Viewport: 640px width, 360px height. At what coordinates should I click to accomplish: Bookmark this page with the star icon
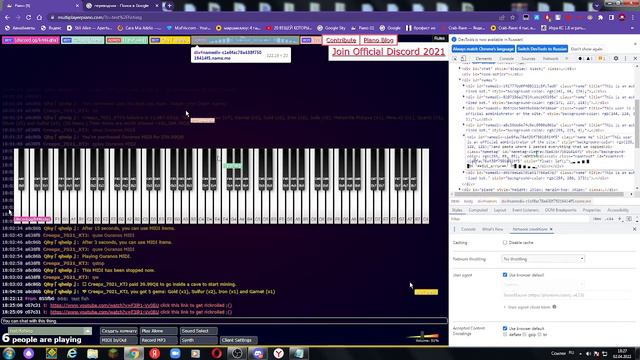(513, 18)
